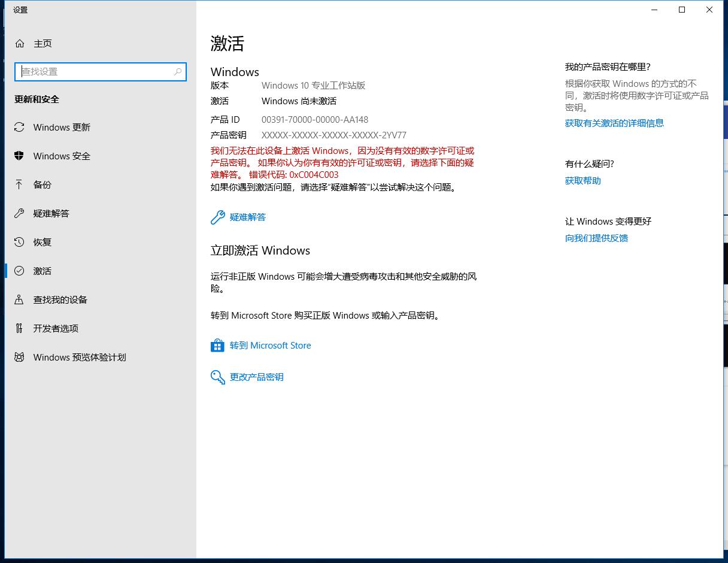Screen dimensions: 728x563
Task: Open the 疑难解答 sidebar menu item
Action: [x=51, y=214]
